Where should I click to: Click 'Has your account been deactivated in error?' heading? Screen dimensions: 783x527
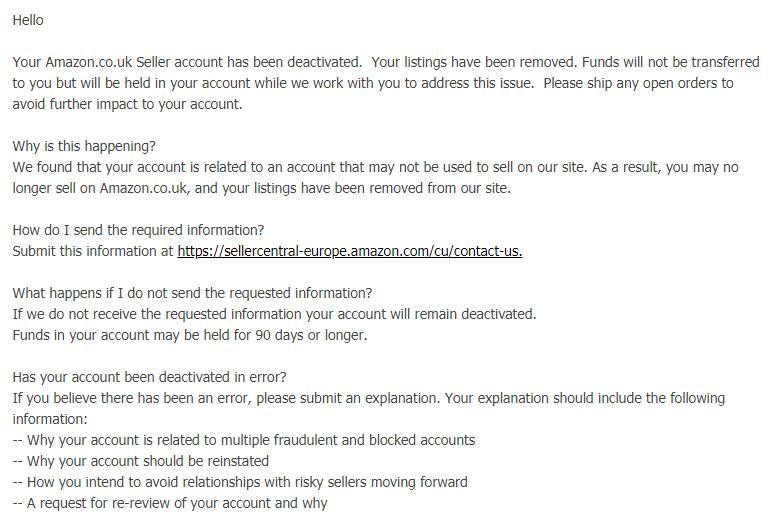tap(150, 377)
